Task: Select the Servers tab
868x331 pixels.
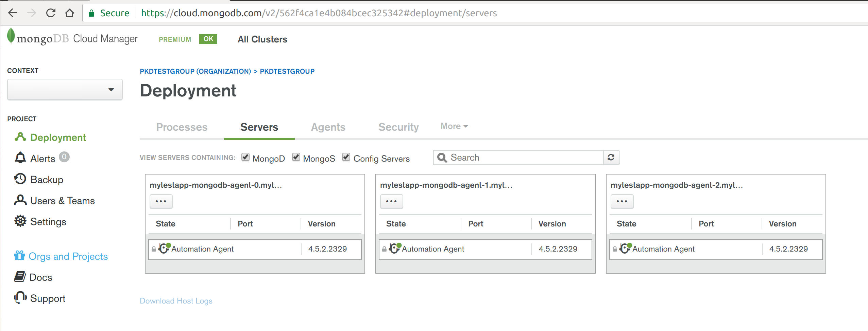Action: point(259,127)
